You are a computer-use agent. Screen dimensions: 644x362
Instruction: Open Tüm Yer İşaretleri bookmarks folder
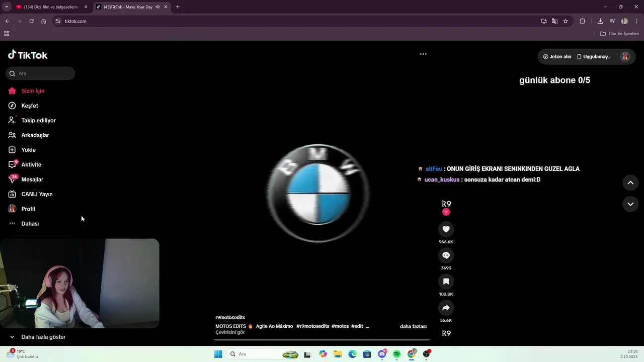pyautogui.click(x=620, y=34)
